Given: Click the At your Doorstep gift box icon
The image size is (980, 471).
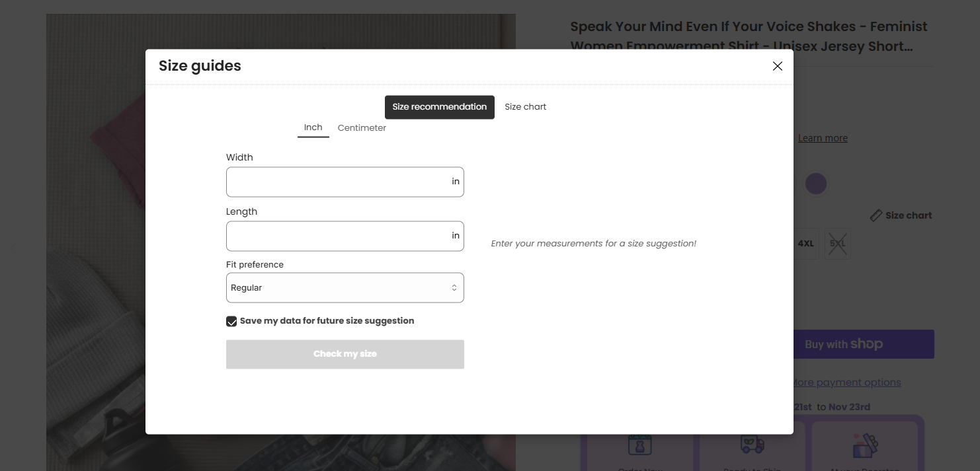Looking at the screenshot, I should point(864,447).
